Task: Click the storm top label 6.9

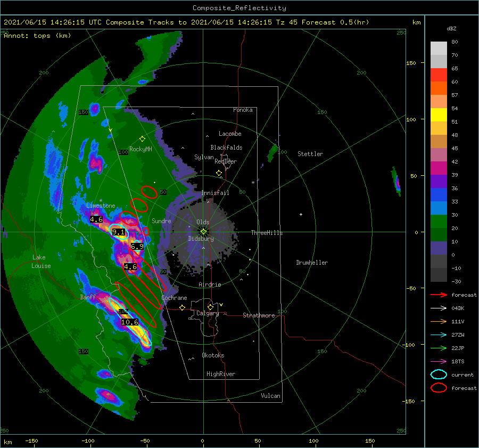Action: click(x=137, y=246)
